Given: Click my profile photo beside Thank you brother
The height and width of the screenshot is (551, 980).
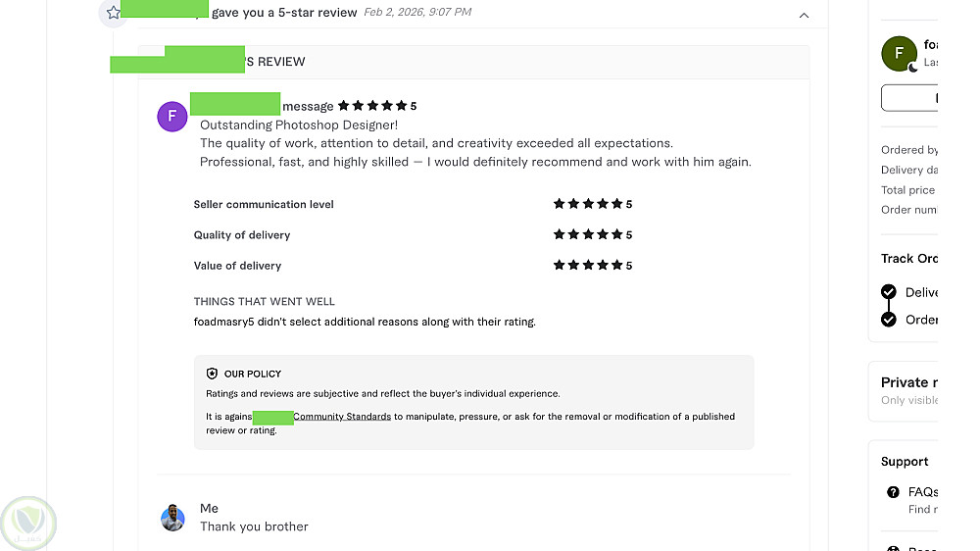Looking at the screenshot, I should coord(172,518).
